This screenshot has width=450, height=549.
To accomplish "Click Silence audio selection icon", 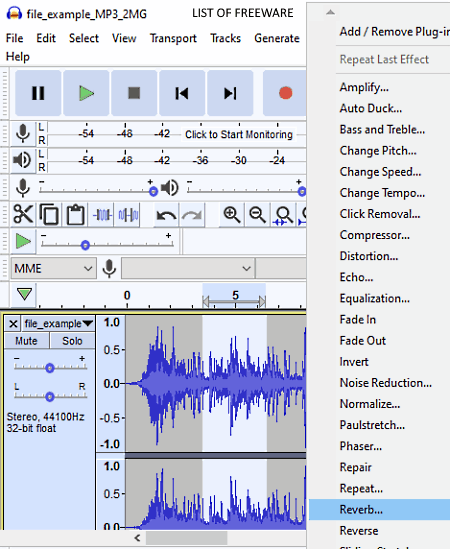I will tap(128, 214).
